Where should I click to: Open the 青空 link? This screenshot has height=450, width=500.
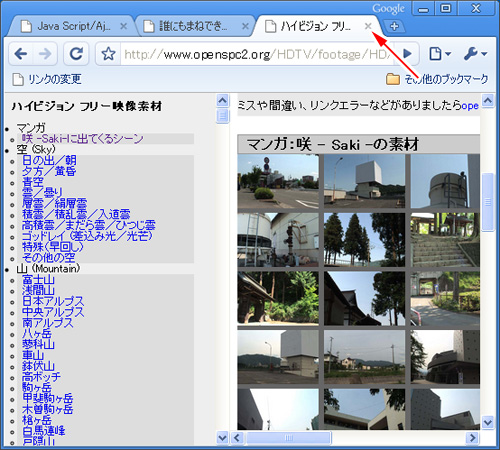point(33,182)
